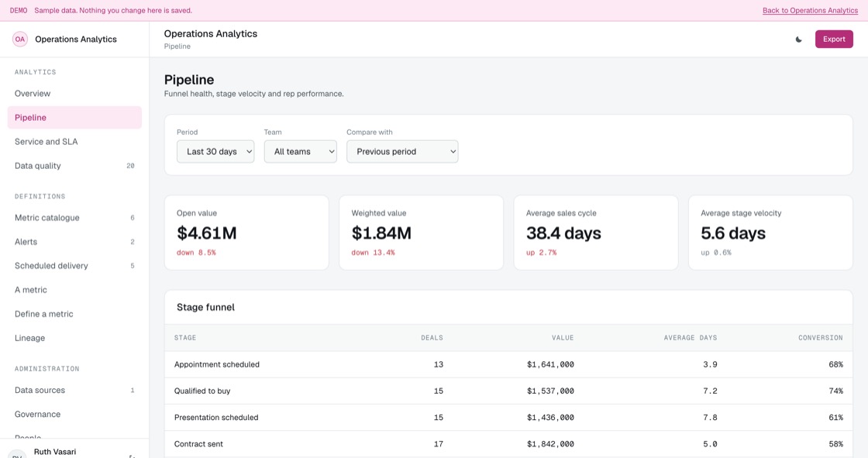Click the 17 deals cell for Contract sent
868x458 pixels.
pyautogui.click(x=439, y=444)
